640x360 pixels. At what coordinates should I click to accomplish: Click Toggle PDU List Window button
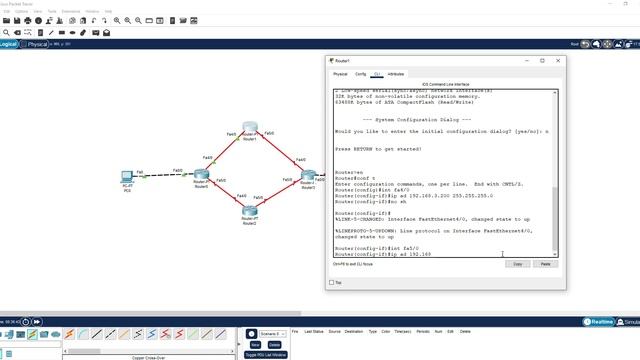(266, 355)
